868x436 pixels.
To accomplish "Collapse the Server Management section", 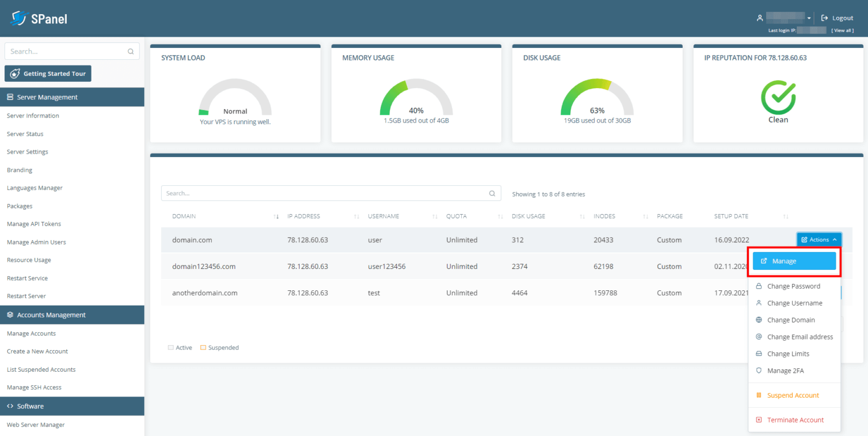I will point(72,97).
